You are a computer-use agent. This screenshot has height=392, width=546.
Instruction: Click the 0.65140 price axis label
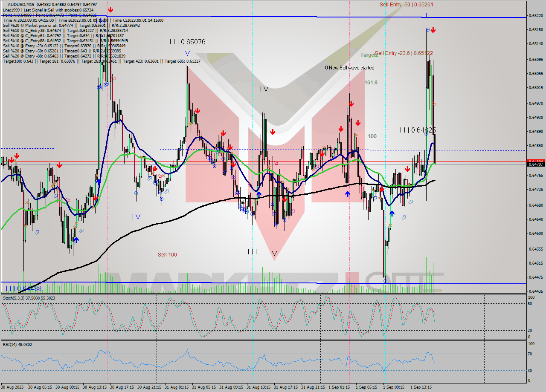point(536,44)
